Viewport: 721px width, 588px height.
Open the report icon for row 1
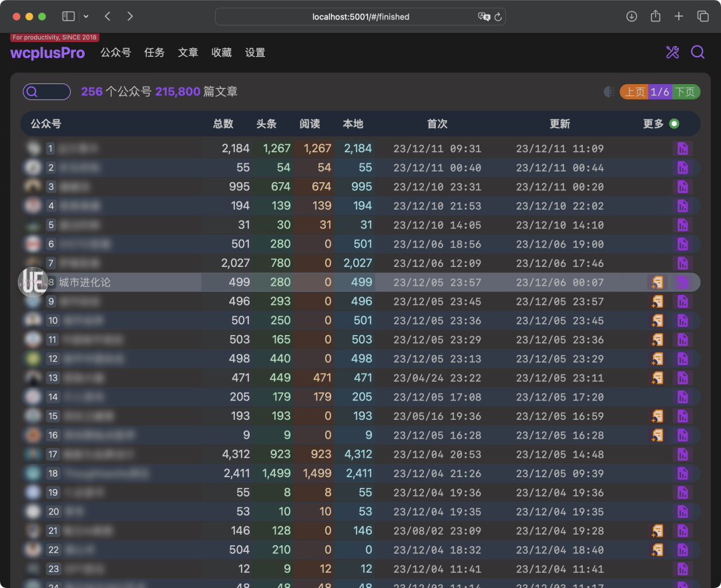pyautogui.click(x=682, y=148)
